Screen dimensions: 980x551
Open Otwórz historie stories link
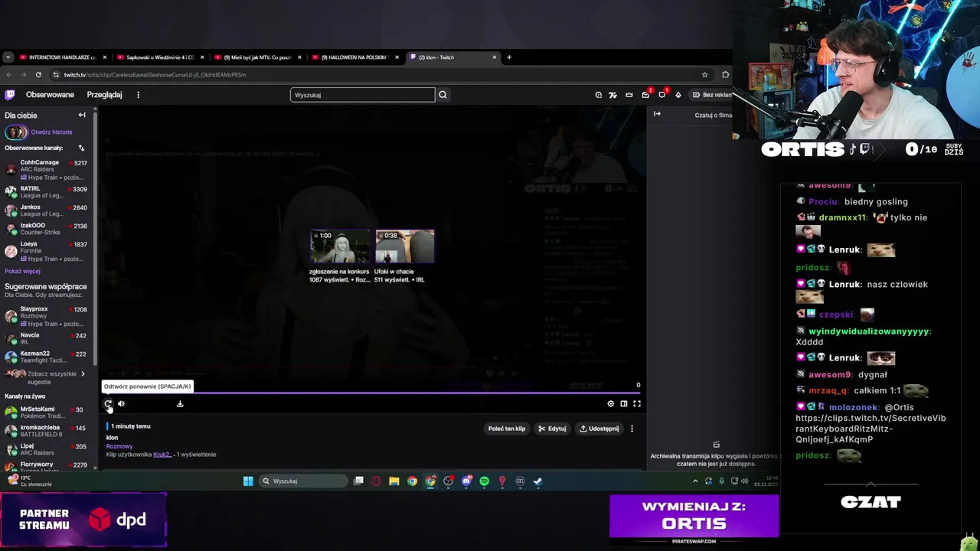coord(51,132)
